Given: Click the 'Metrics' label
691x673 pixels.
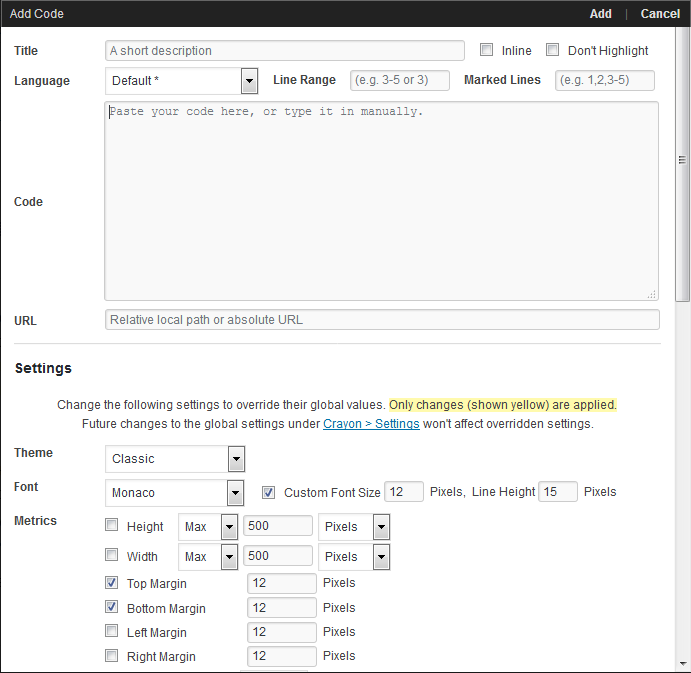Looking at the screenshot, I should [x=35, y=521].
